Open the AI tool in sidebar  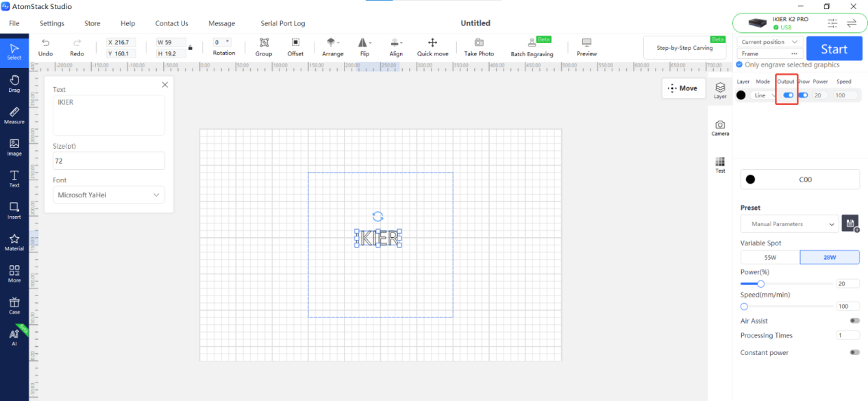tap(14, 337)
